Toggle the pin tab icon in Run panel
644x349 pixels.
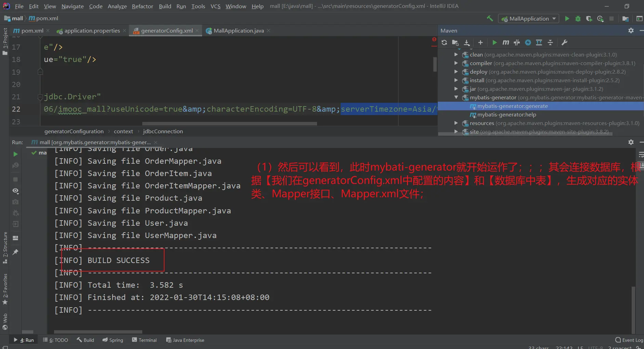pyautogui.click(x=15, y=252)
